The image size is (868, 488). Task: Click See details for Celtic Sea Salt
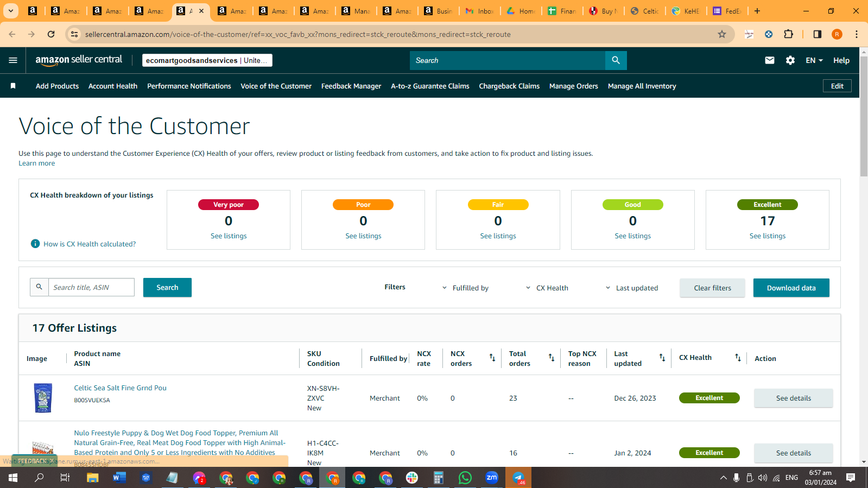(793, 398)
